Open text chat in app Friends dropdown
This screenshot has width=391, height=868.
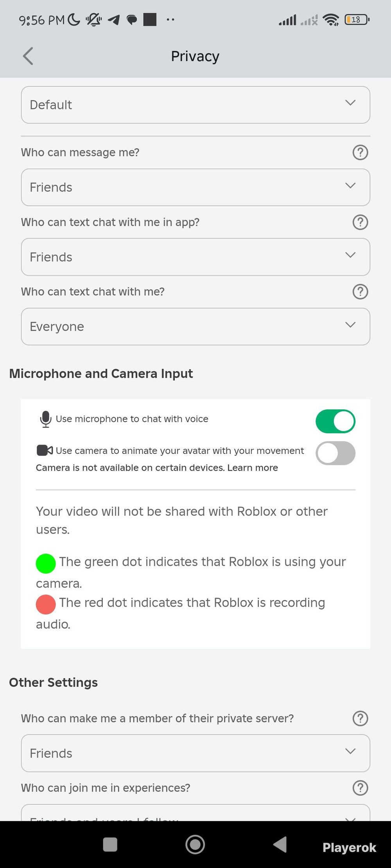[x=195, y=257]
